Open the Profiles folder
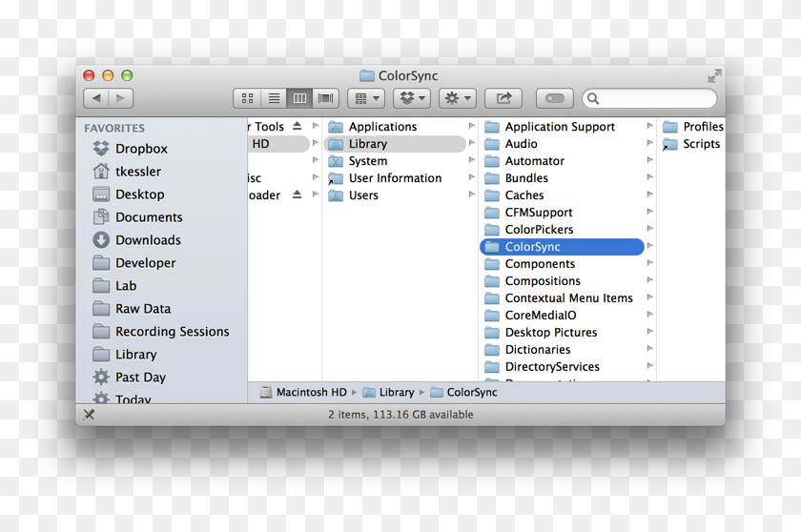The height and width of the screenshot is (532, 801). (x=693, y=127)
